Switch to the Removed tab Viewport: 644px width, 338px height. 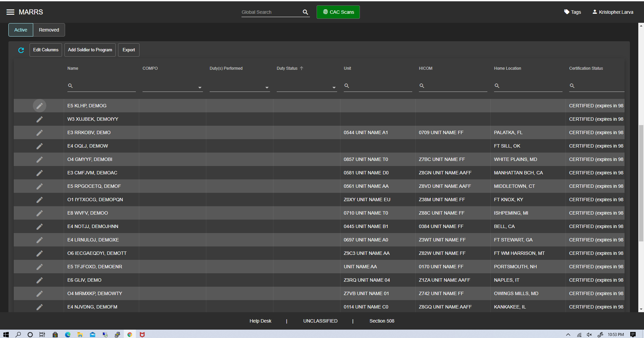(x=49, y=30)
